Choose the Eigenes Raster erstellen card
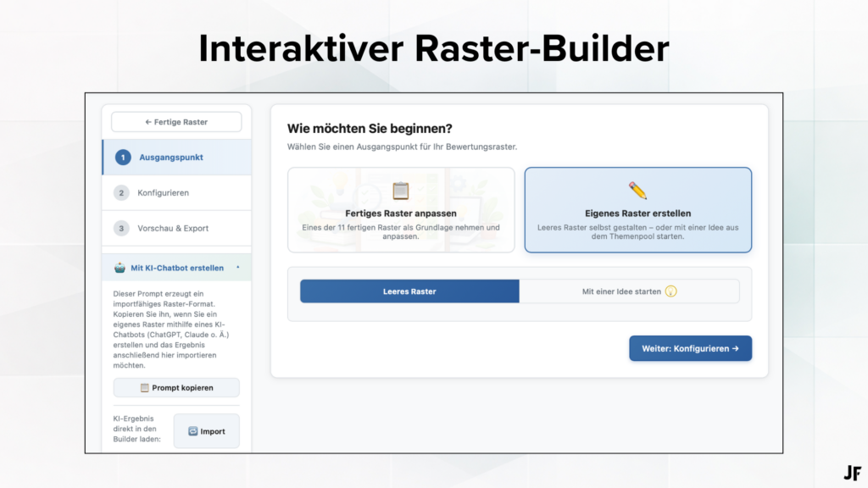868x488 pixels. (637, 210)
